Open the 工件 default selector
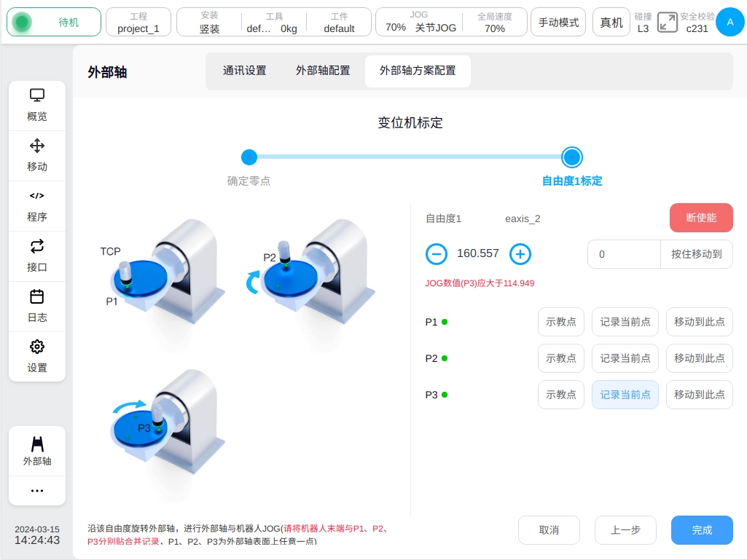The image size is (747, 560). click(x=339, y=23)
